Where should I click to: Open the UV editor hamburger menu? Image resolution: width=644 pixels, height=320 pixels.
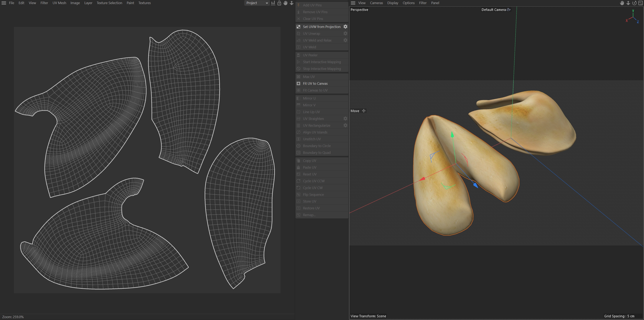coord(4,3)
